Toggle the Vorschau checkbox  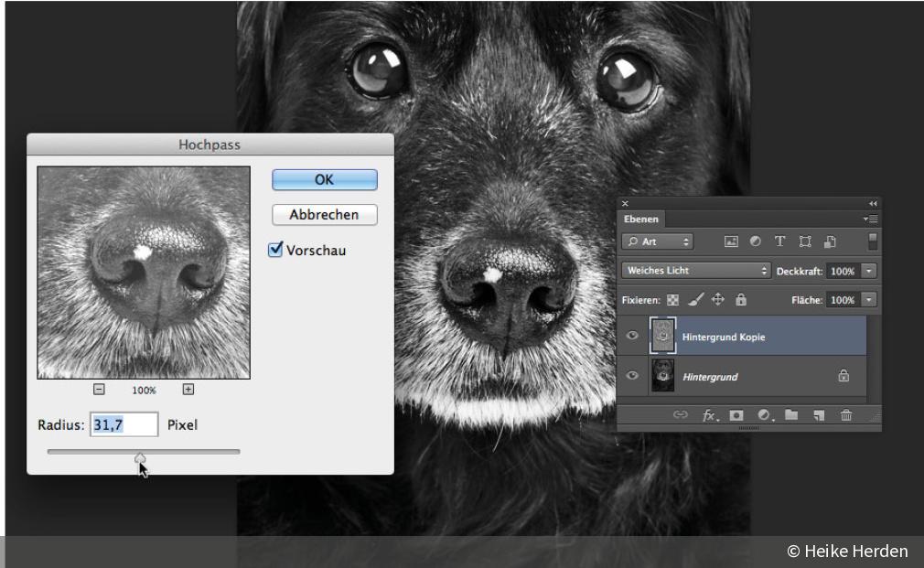[275, 250]
